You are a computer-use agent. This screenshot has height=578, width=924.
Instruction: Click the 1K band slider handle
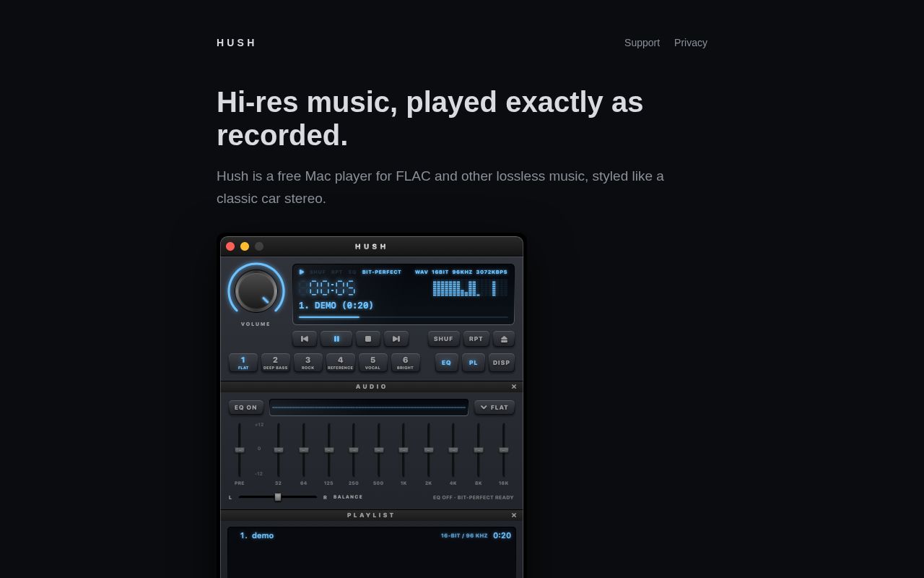(x=404, y=450)
